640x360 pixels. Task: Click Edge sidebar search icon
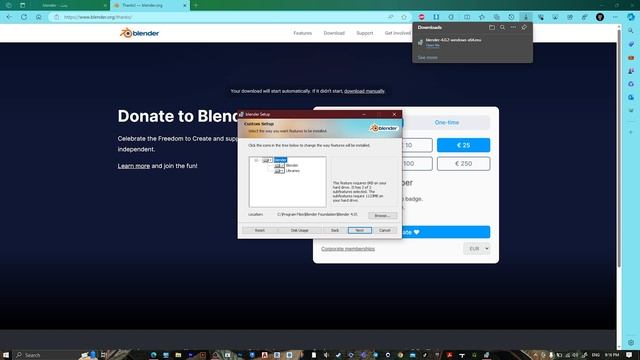click(631, 31)
